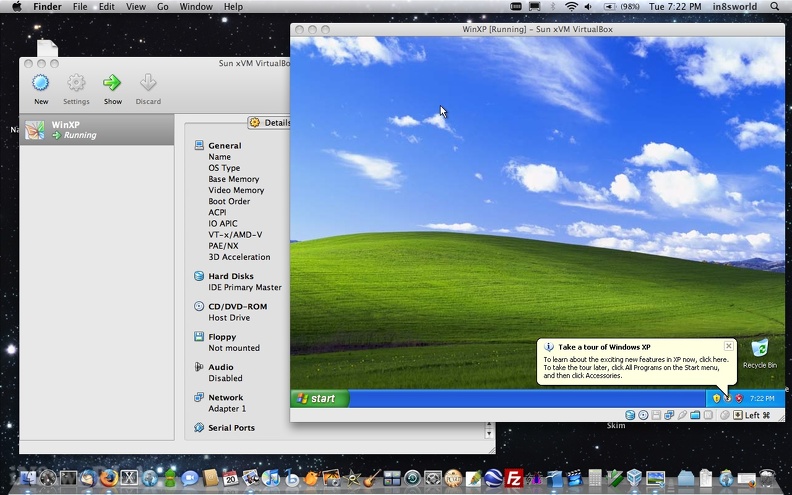Click the hard disk activity status icon

(x=630, y=415)
